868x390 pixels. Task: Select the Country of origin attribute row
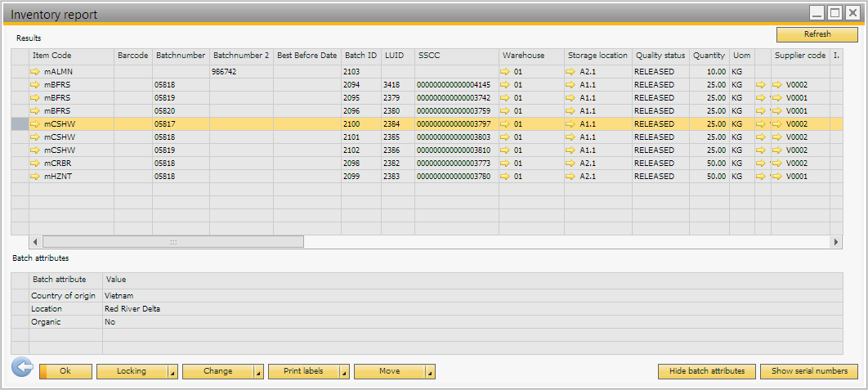point(64,296)
